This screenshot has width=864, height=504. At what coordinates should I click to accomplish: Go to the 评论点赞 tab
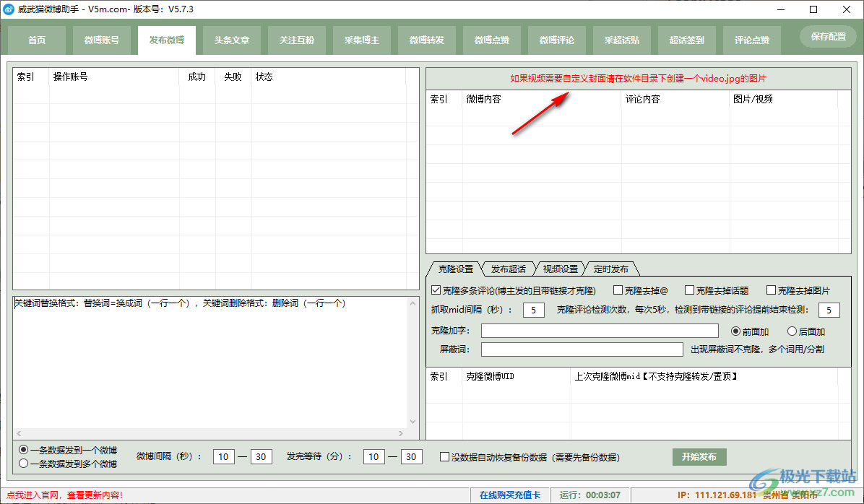pos(752,40)
